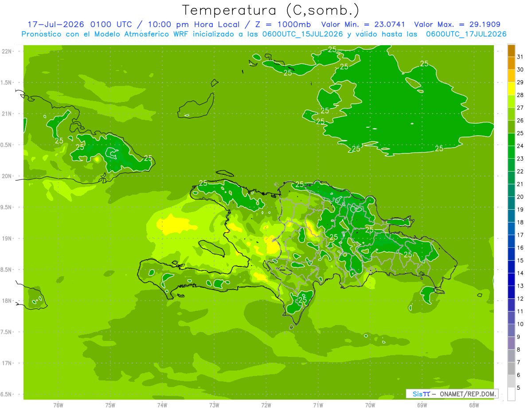This screenshot has width=532, height=411.
Task: Click latitude axis label "17N"
Action: click(7, 363)
